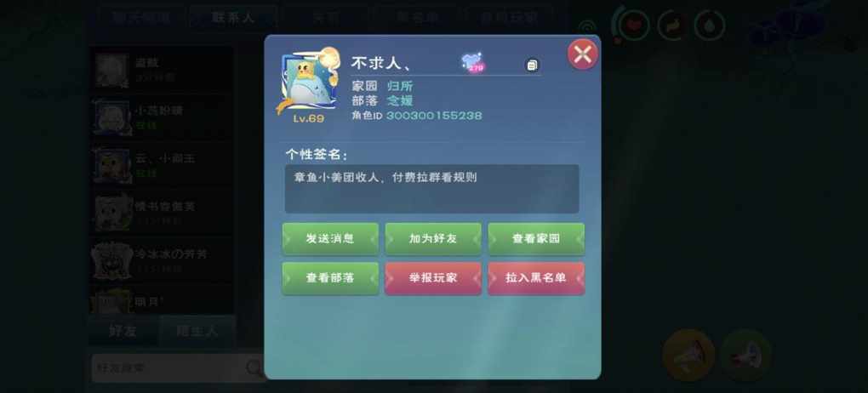The width and height of the screenshot is (868, 393).
Task: Open the heart status icon at top
Action: click(633, 26)
